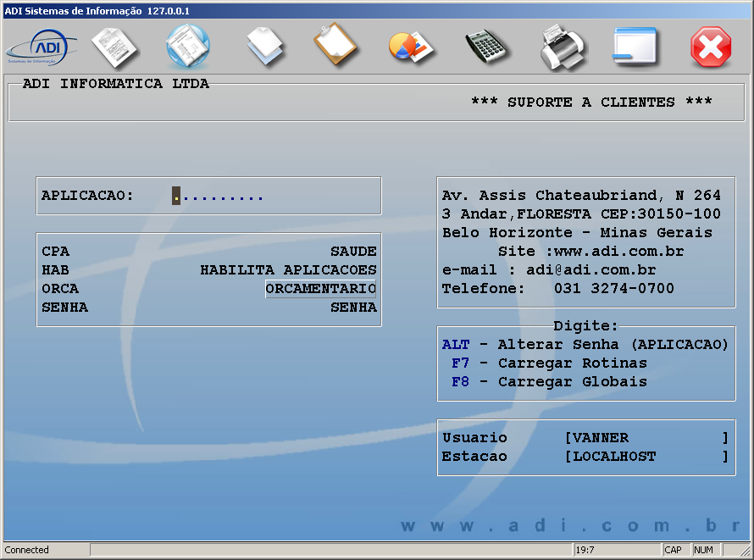
Task: Select the ORCA application code
Action: click(60, 289)
